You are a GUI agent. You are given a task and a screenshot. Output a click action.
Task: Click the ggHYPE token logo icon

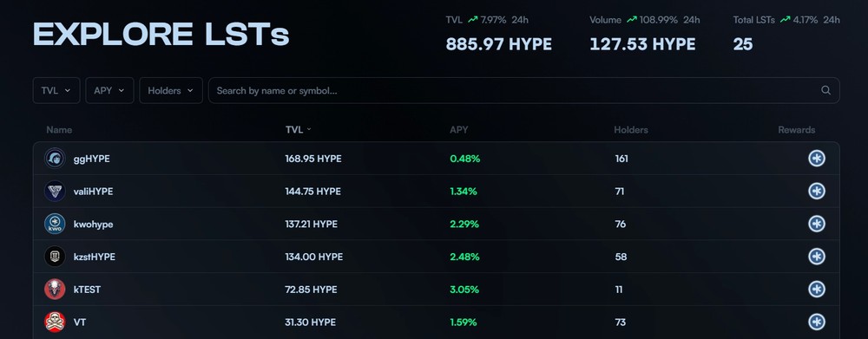[x=55, y=159]
